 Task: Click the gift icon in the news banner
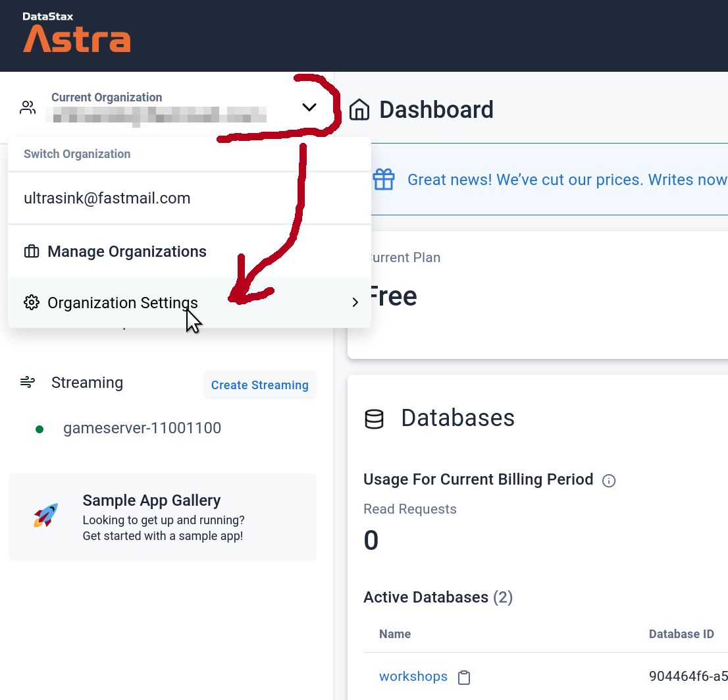[x=384, y=179]
